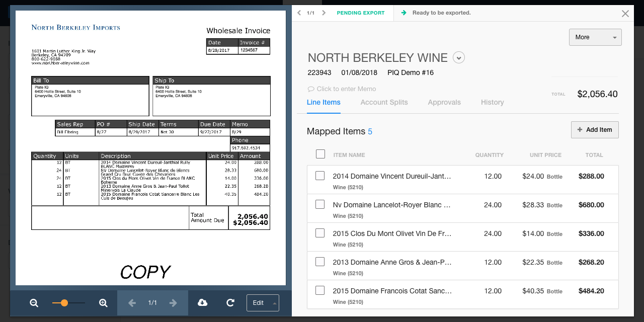The image size is (644, 322).
Task: Open the Edit dropdown in viewer toolbar
Action: click(263, 303)
